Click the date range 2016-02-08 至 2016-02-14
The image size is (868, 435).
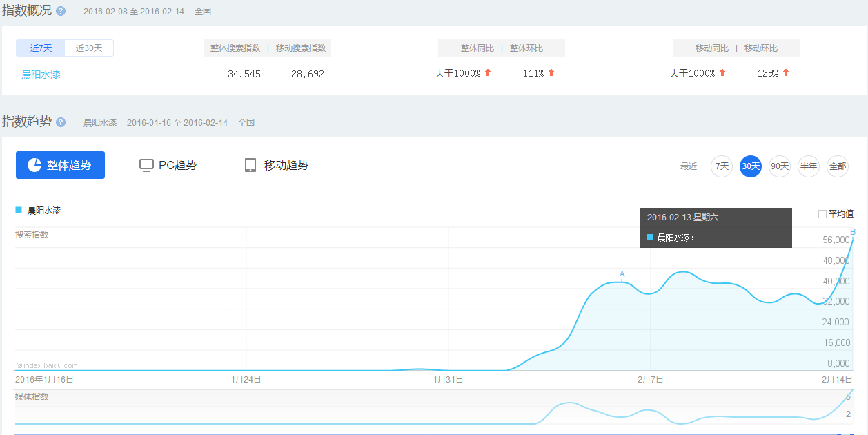(x=134, y=12)
